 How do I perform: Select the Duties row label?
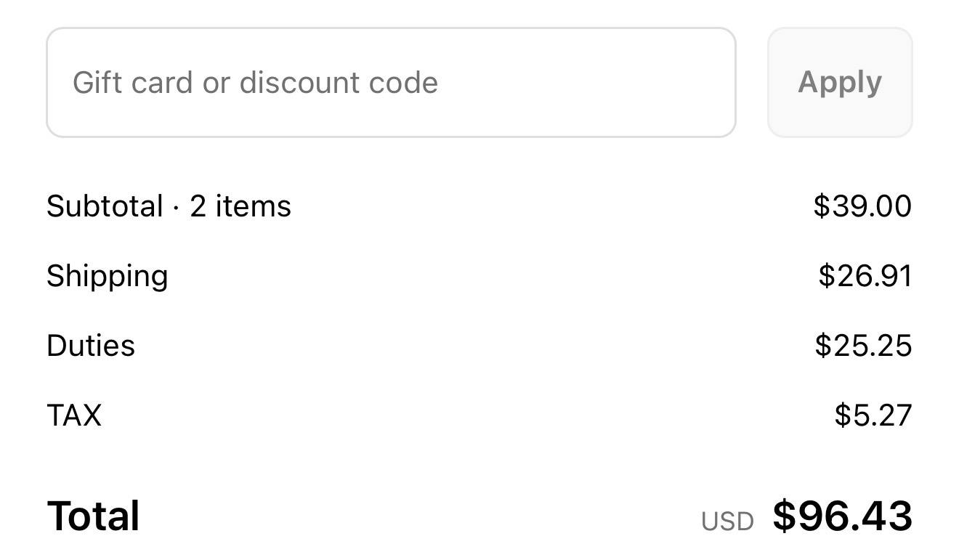(x=91, y=346)
